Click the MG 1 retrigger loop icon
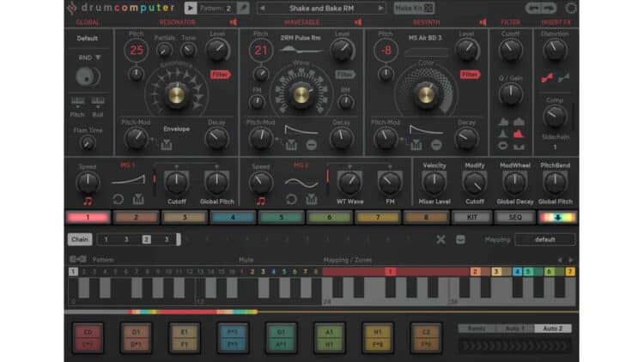644x362 pixels. click(x=118, y=200)
